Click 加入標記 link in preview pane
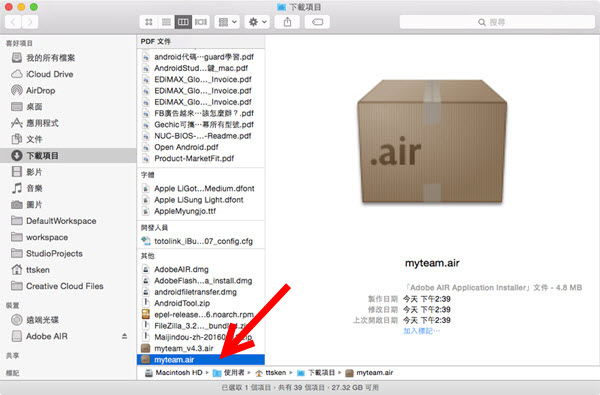This screenshot has height=395, width=600. point(422,331)
